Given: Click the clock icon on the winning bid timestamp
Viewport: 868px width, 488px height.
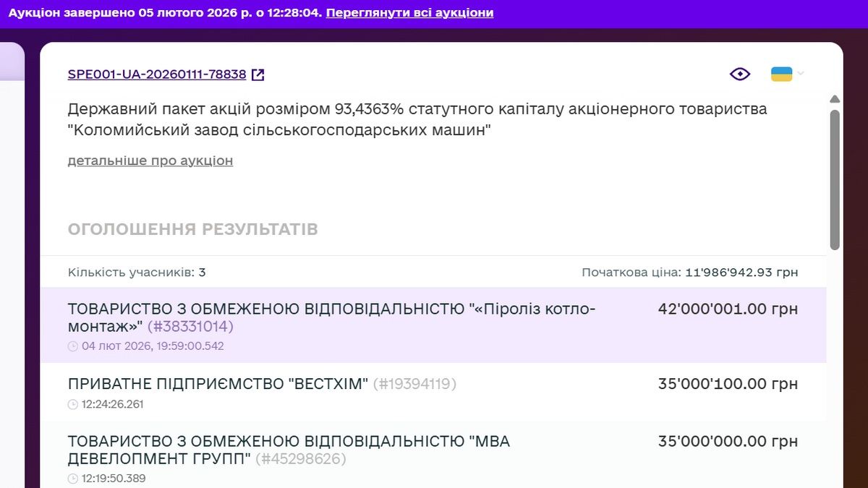Looking at the screenshot, I should click(x=73, y=346).
